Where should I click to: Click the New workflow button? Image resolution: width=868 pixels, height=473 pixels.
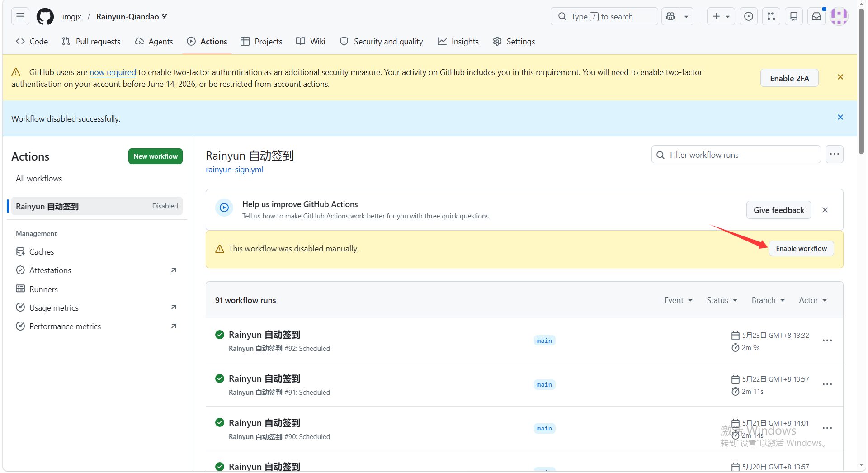(156, 156)
